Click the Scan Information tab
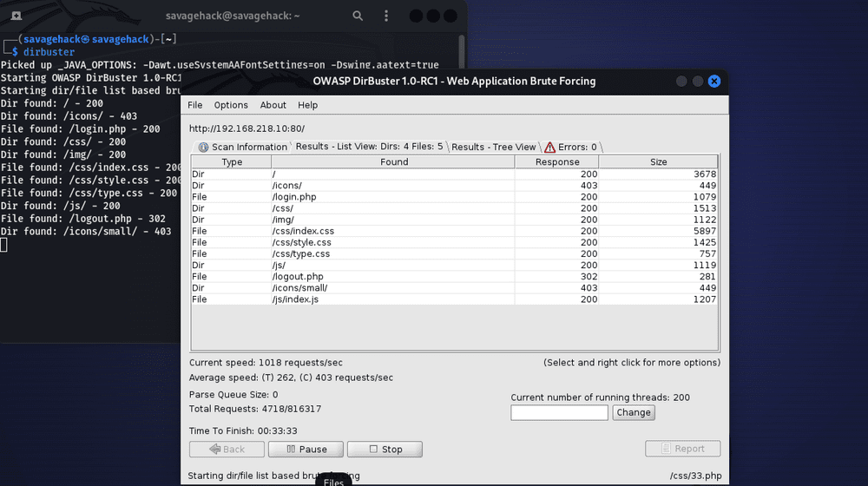868x486 pixels. (242, 147)
